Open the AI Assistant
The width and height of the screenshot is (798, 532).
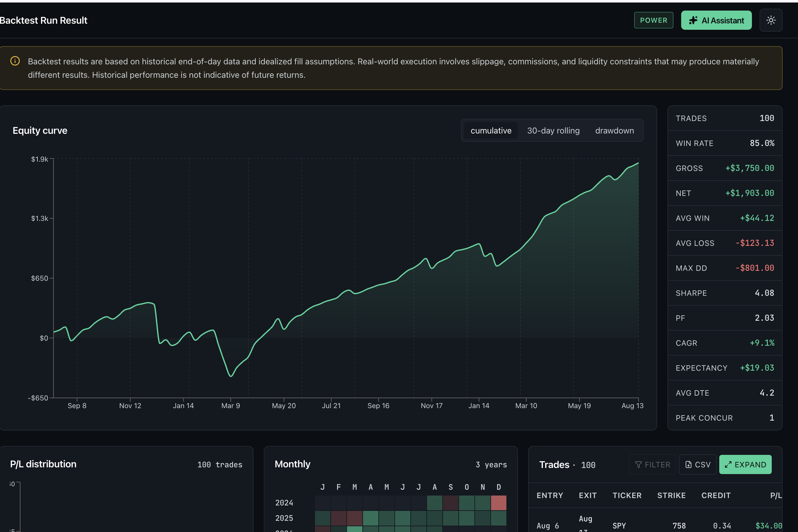[x=716, y=20]
